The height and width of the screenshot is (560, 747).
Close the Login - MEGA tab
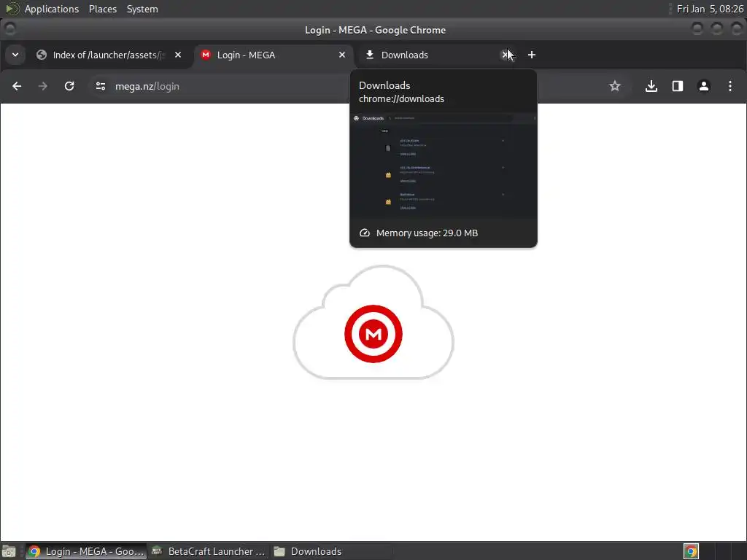pos(342,55)
